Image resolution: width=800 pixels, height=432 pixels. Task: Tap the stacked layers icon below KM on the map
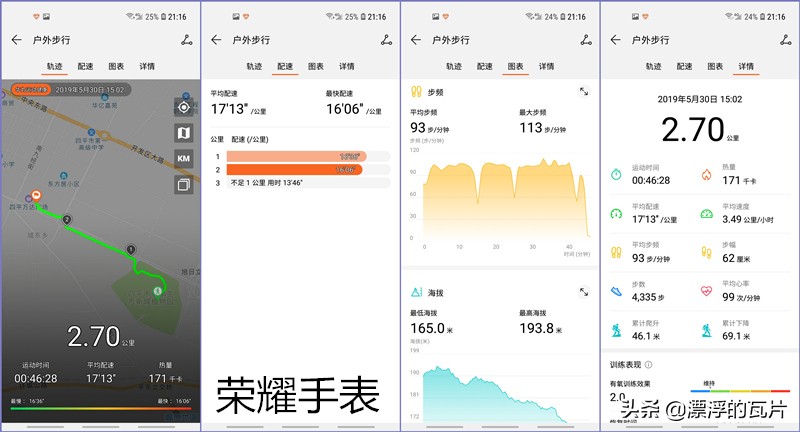click(x=184, y=184)
